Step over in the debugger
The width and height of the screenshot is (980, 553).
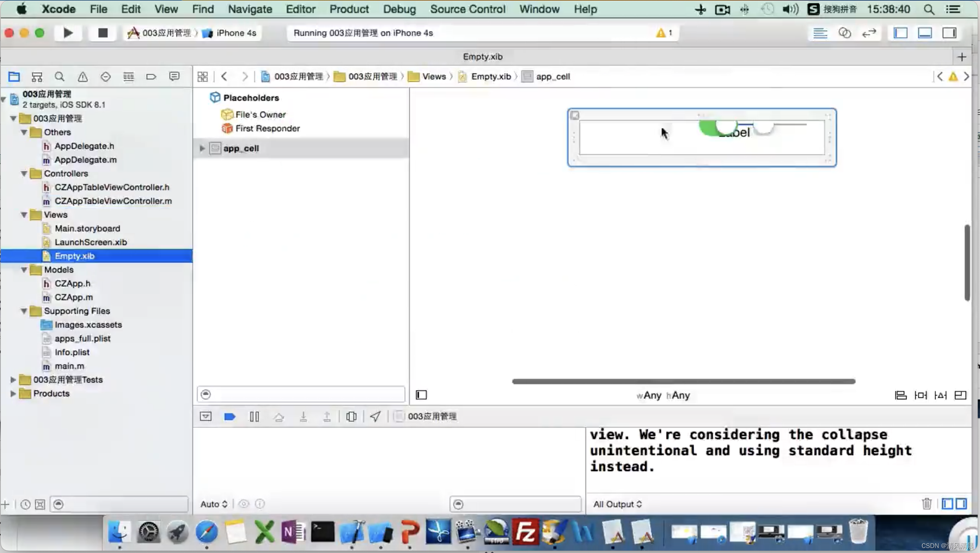[x=279, y=416]
